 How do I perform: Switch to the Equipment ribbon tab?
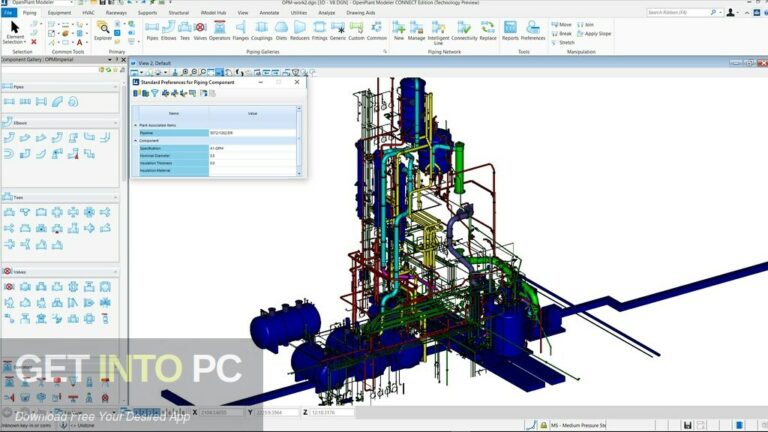click(59, 13)
